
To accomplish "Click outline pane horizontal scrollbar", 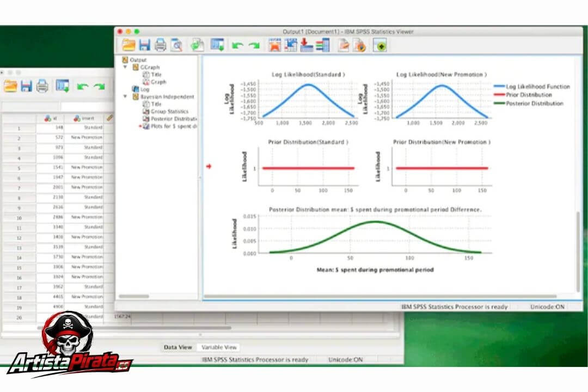I will pos(134,296).
